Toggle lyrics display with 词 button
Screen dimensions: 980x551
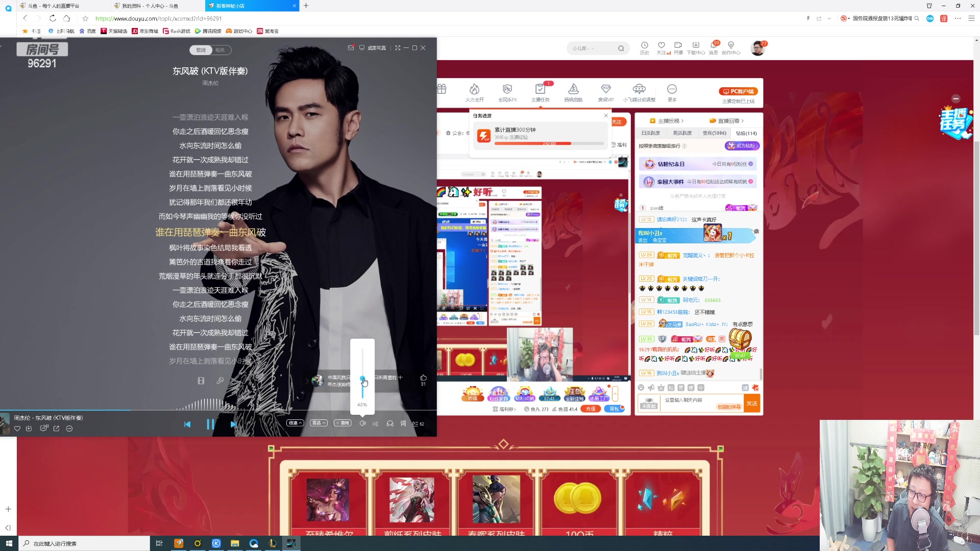[403, 423]
